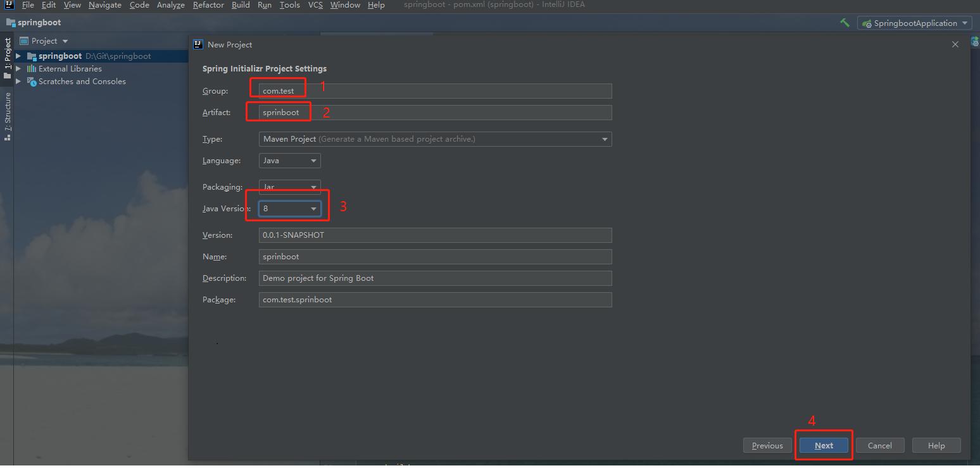Open the File menu

coord(28,5)
